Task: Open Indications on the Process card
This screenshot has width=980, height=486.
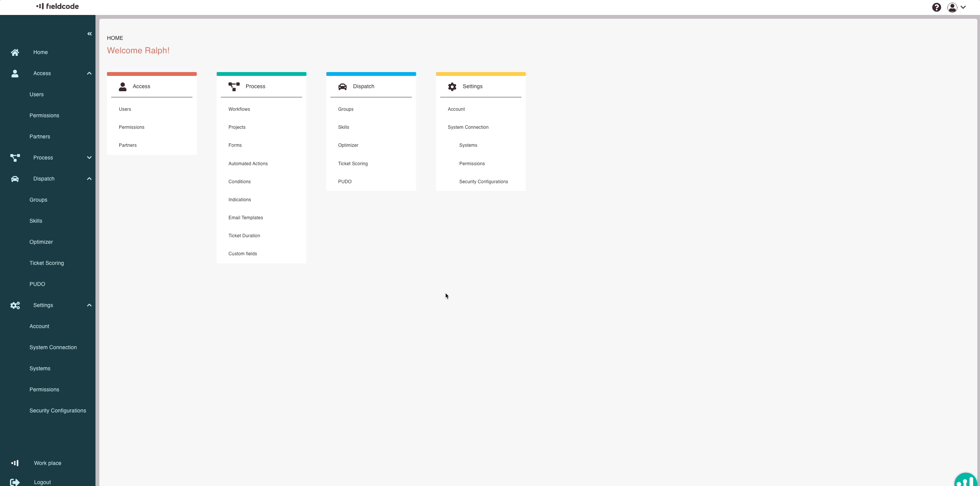Action: [x=240, y=200]
